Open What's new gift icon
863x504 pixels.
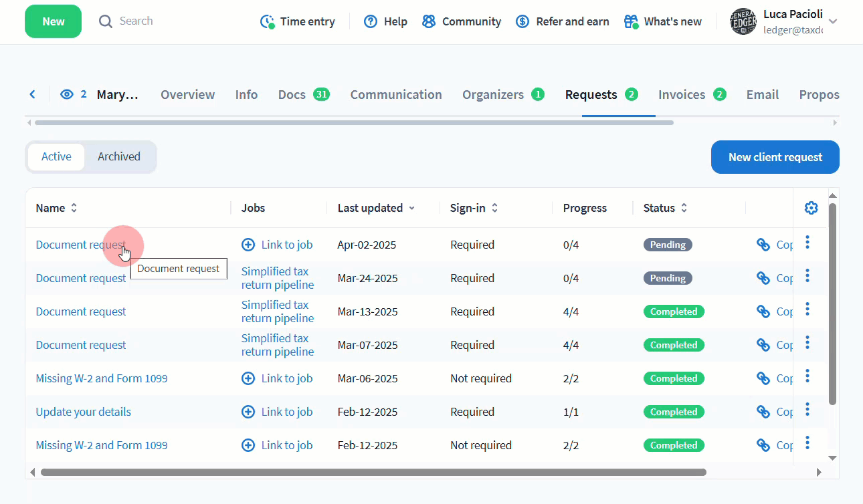pyautogui.click(x=631, y=21)
